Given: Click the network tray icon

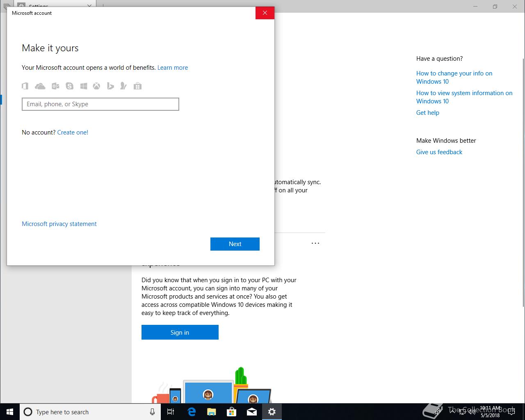Looking at the screenshot, I should click(463, 412).
